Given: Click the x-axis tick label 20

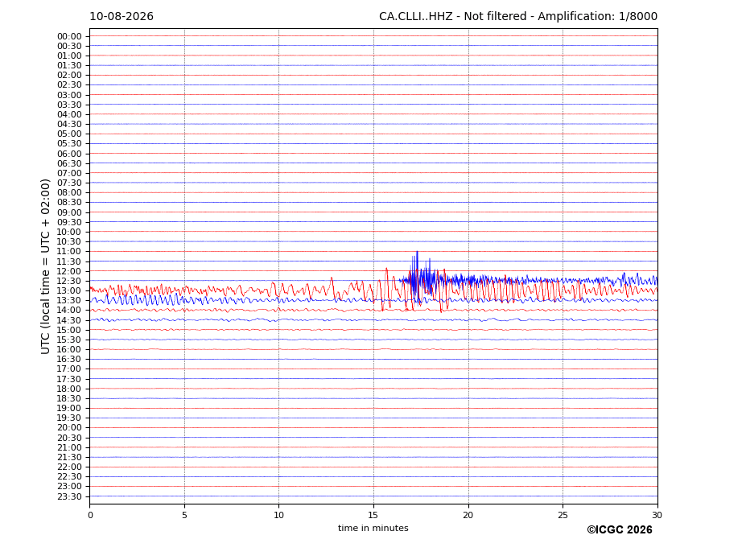Looking at the screenshot, I should click(x=468, y=515).
